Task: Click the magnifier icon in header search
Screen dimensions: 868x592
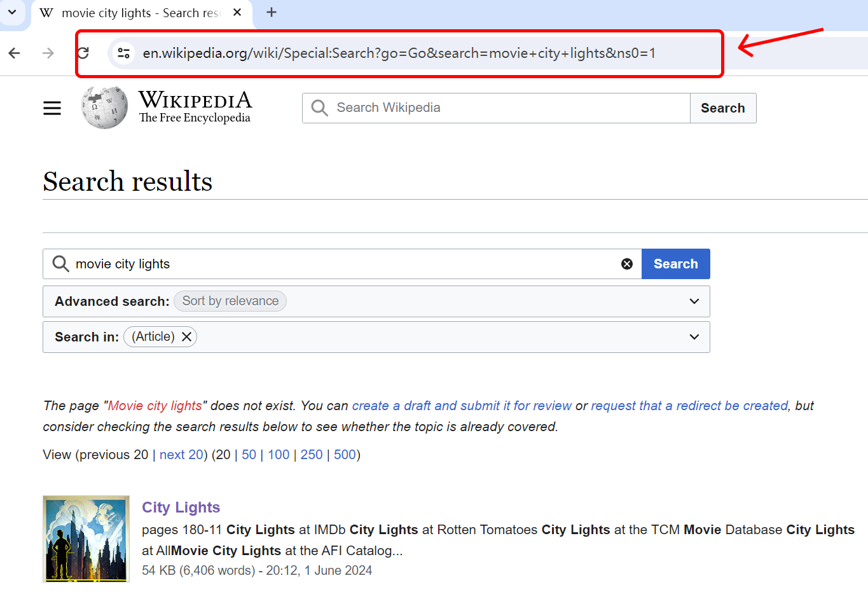Action: click(x=320, y=108)
